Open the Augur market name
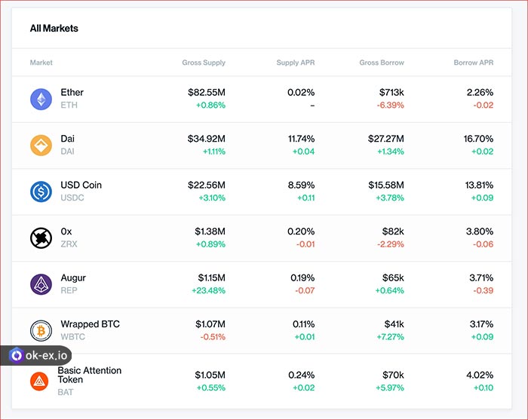 pyautogui.click(x=73, y=278)
